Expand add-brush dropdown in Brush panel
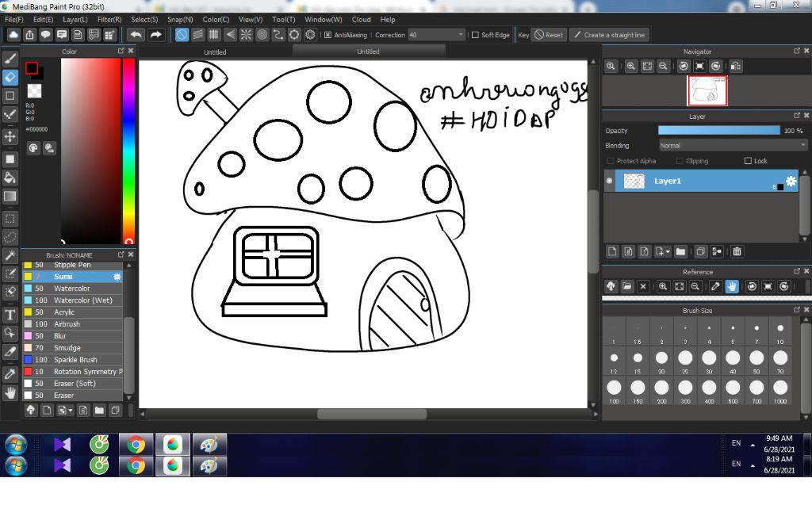The width and height of the screenshot is (812, 524). (70, 411)
